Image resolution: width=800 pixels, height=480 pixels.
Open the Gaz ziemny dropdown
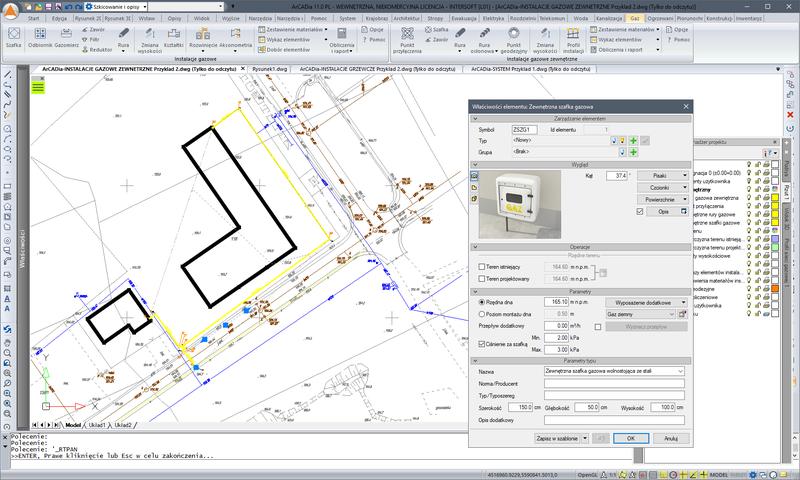point(640,313)
